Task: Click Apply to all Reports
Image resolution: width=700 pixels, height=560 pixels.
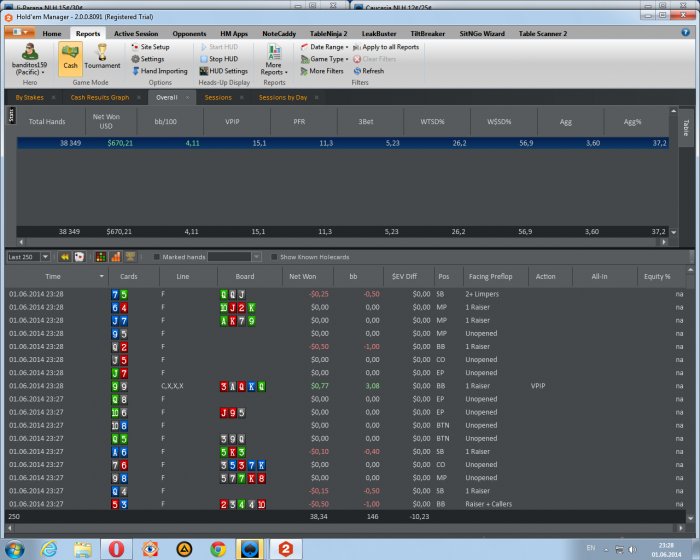Action: click(x=389, y=47)
